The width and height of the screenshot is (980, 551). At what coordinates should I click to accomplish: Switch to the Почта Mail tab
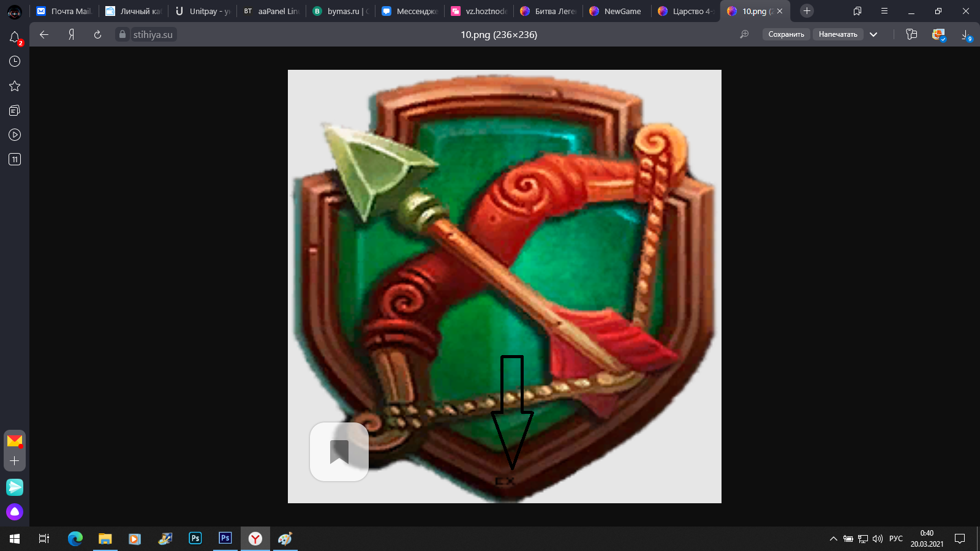point(64,11)
